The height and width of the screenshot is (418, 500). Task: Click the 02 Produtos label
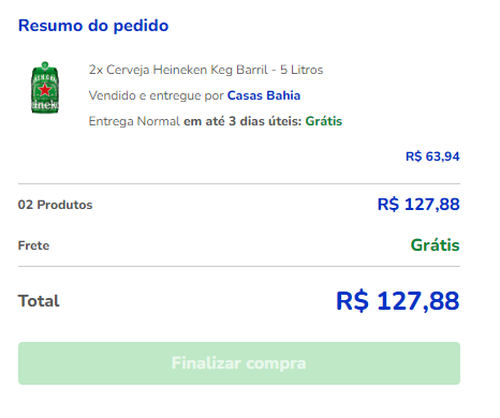point(55,205)
